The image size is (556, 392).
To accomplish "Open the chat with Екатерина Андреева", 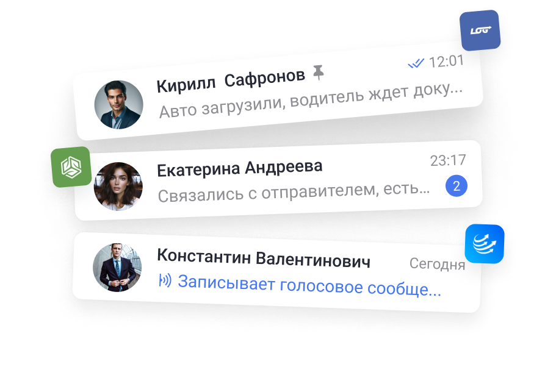I will click(278, 180).
